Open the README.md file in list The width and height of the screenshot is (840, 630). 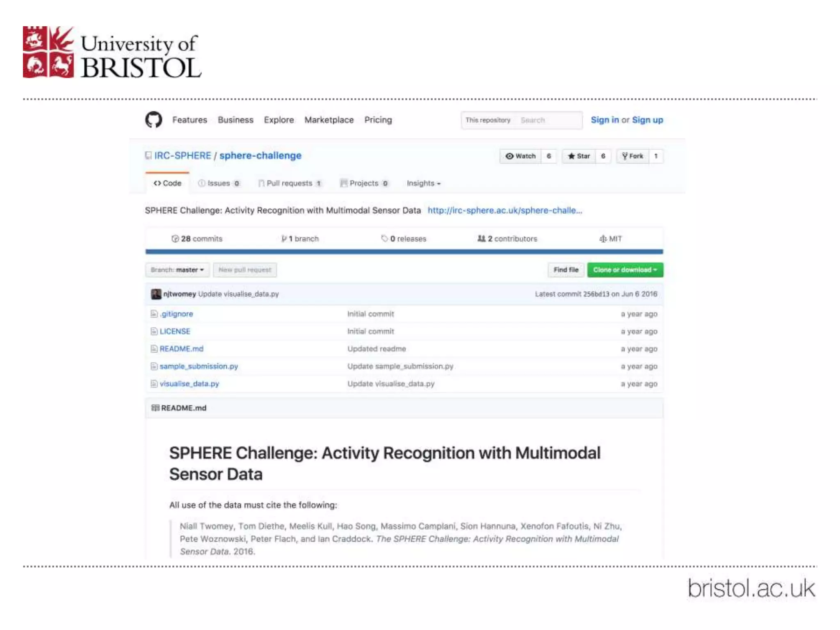pos(182,349)
